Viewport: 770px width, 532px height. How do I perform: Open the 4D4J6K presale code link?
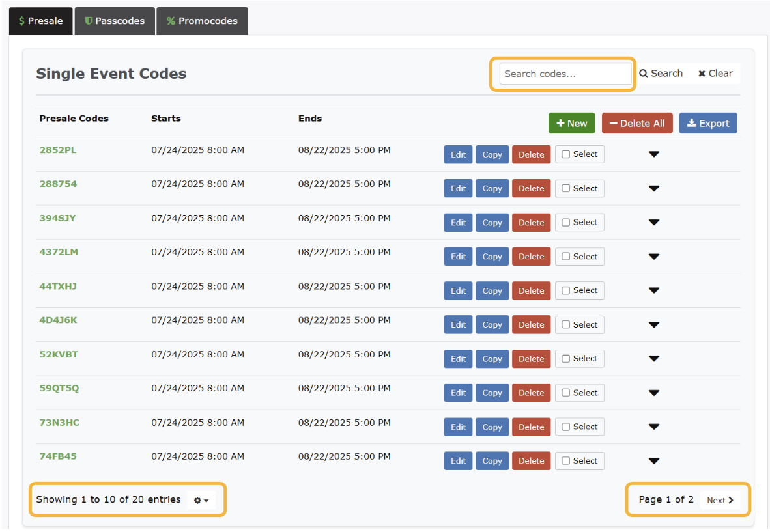58,320
